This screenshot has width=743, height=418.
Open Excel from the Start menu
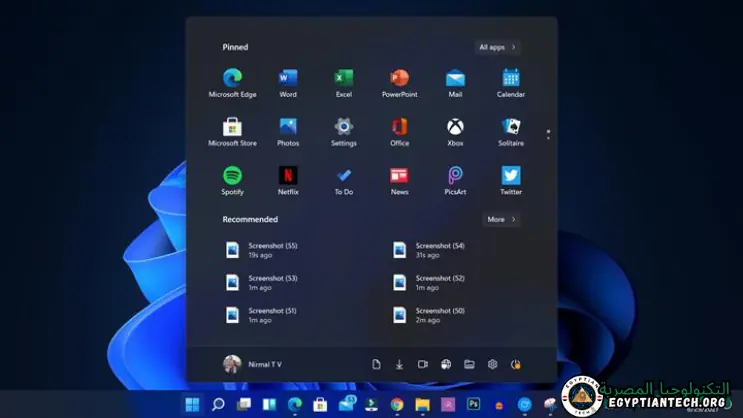(344, 78)
